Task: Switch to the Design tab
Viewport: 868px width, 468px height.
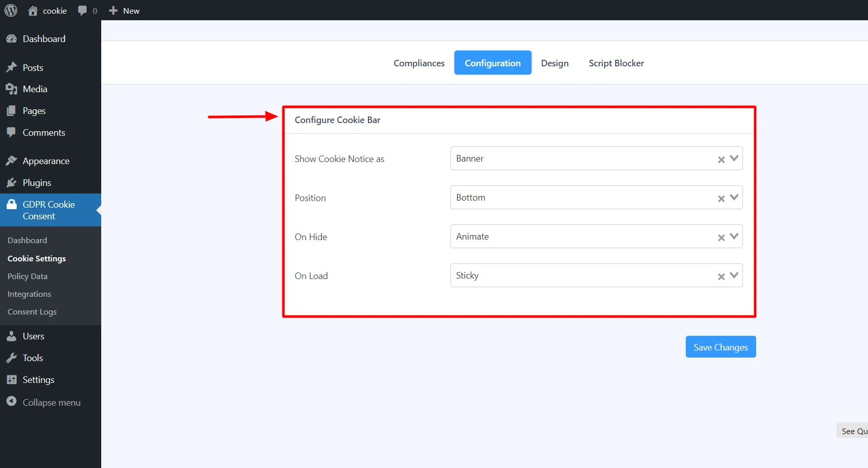Action: coord(555,63)
